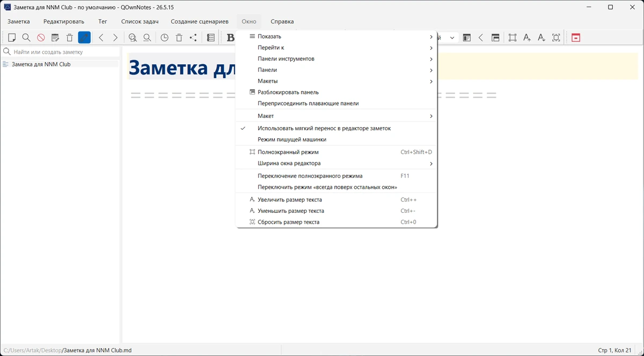Click the note heading text in editor
This screenshot has width=644, height=356.
[x=182, y=68]
